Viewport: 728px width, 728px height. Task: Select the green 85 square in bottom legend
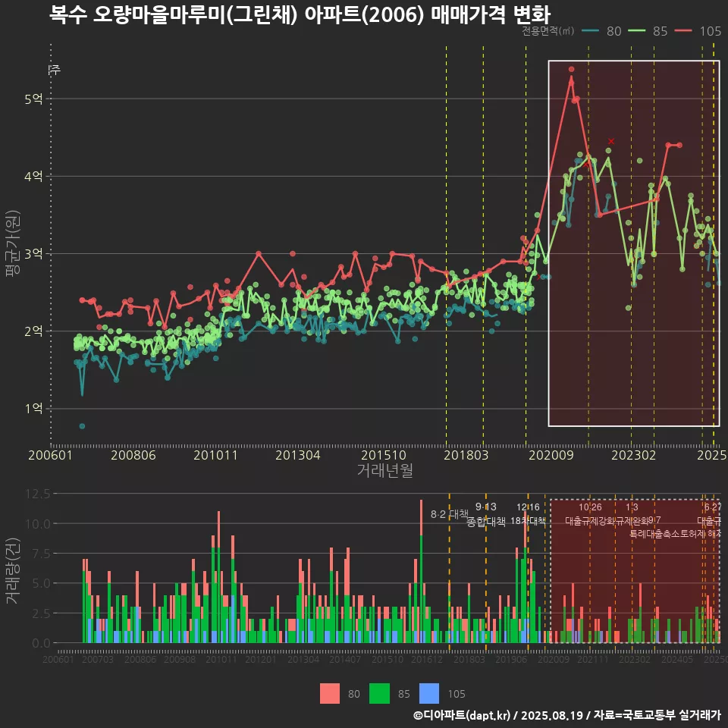[x=379, y=694]
